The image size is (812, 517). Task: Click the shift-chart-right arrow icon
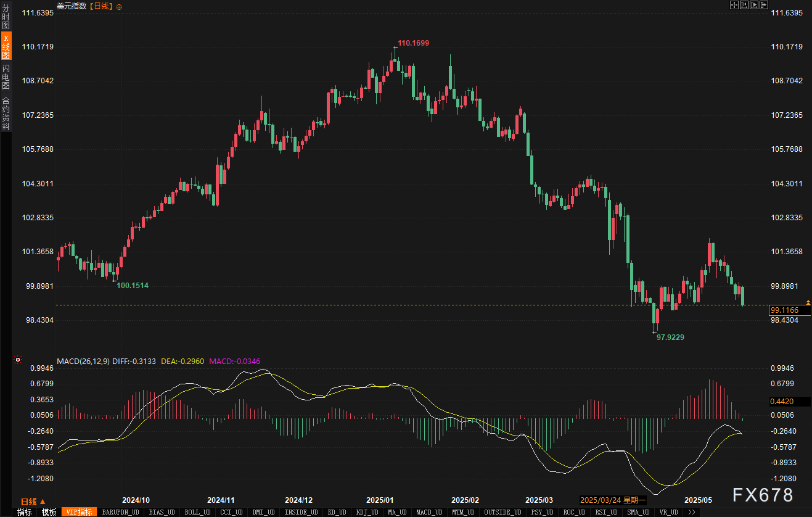tap(764, 5)
